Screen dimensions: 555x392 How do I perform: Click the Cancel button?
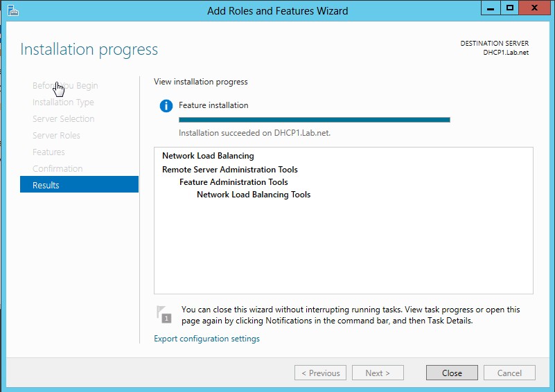coord(509,373)
